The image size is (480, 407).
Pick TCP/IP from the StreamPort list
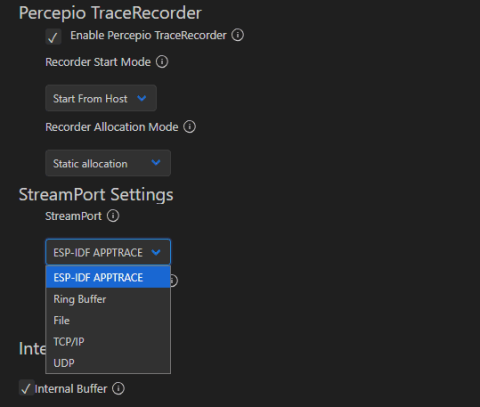click(x=108, y=341)
